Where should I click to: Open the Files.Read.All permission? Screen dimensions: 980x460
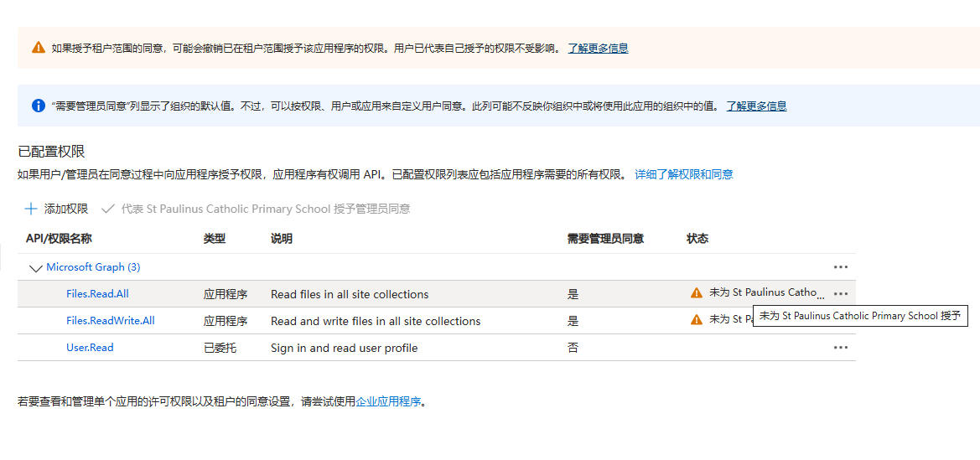pos(97,294)
